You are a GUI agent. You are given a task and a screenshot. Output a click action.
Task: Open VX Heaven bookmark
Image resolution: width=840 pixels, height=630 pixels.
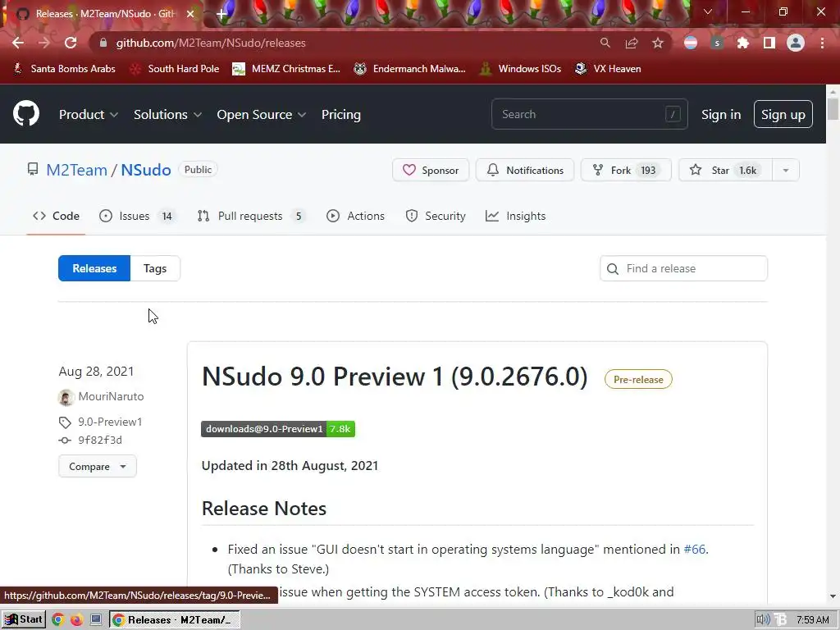point(608,69)
